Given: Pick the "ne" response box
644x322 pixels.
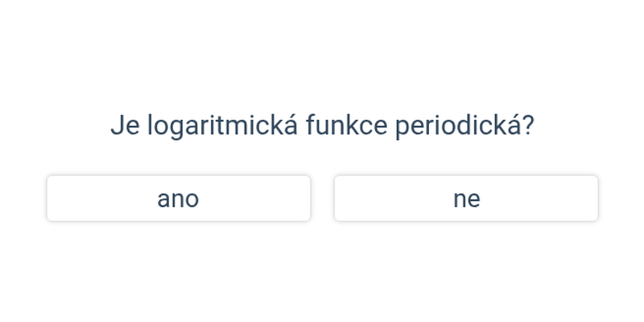Looking at the screenshot, I should (x=466, y=198).
